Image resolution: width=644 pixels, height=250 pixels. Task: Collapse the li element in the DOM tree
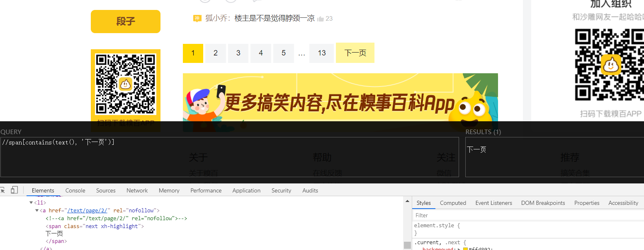click(31, 202)
